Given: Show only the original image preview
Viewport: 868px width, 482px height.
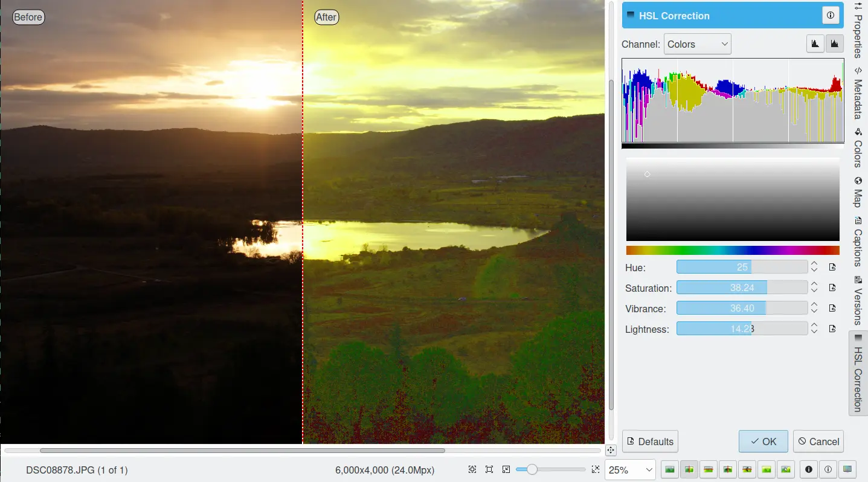Looking at the screenshot, I should tap(669, 469).
